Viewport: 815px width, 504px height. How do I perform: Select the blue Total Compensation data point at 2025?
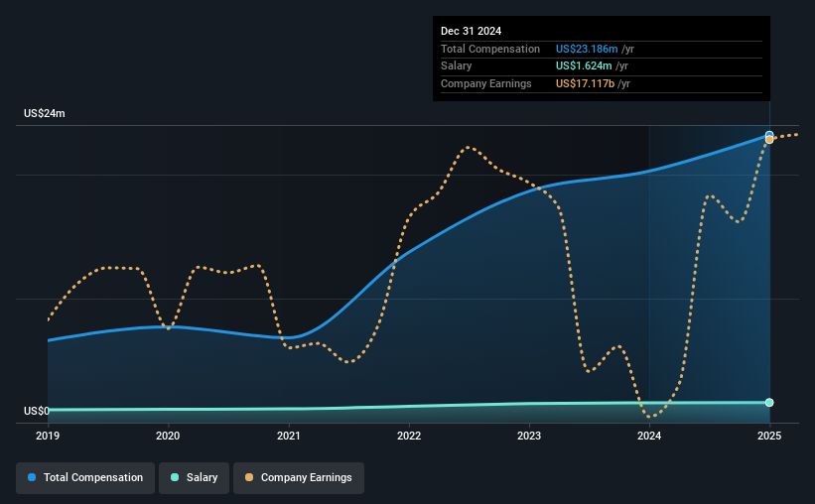[x=769, y=135]
